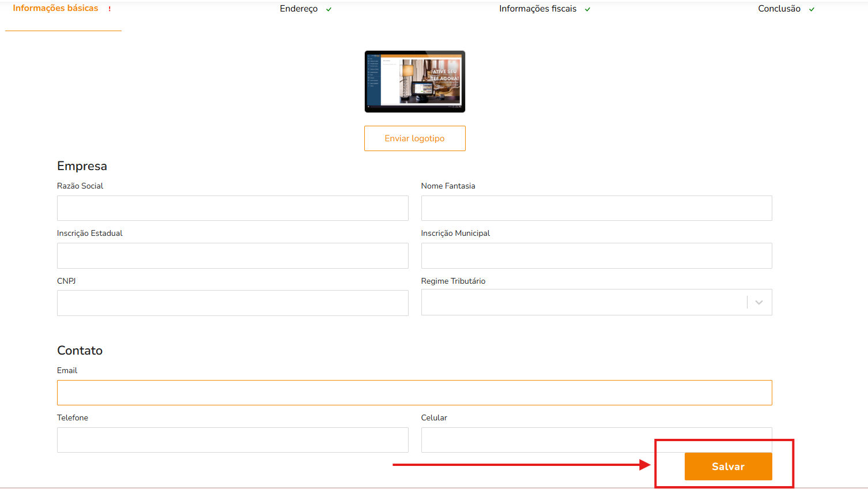
Task: Click the Regime Tributário label
Action: tap(453, 281)
